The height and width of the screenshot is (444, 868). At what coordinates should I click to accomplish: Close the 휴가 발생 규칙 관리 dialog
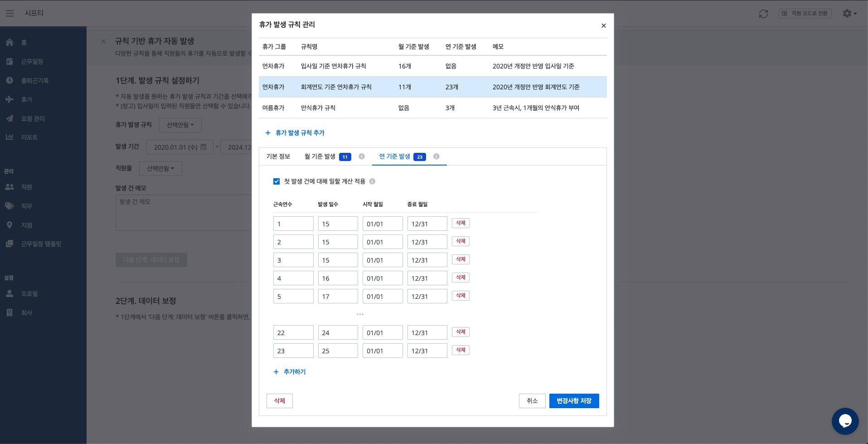coord(603,26)
